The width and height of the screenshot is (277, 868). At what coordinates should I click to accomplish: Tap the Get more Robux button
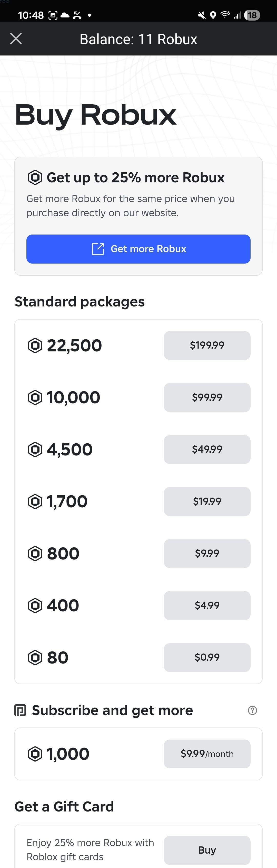pos(138,249)
